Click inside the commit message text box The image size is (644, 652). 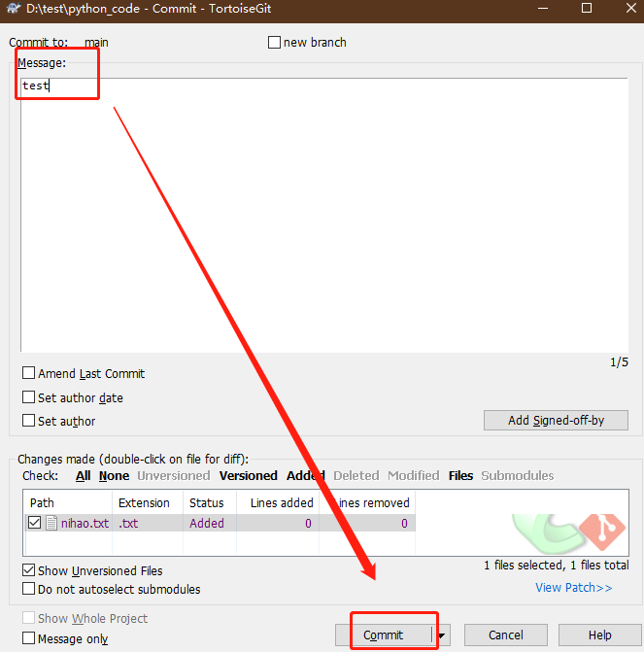click(324, 215)
